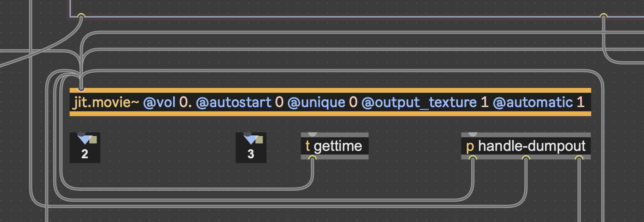
Task: Click the outlet of t gettime
Action: pos(312,158)
